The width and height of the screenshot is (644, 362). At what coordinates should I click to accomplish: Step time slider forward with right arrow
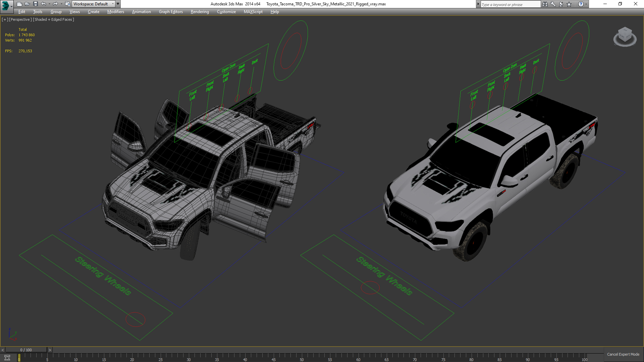[50, 350]
